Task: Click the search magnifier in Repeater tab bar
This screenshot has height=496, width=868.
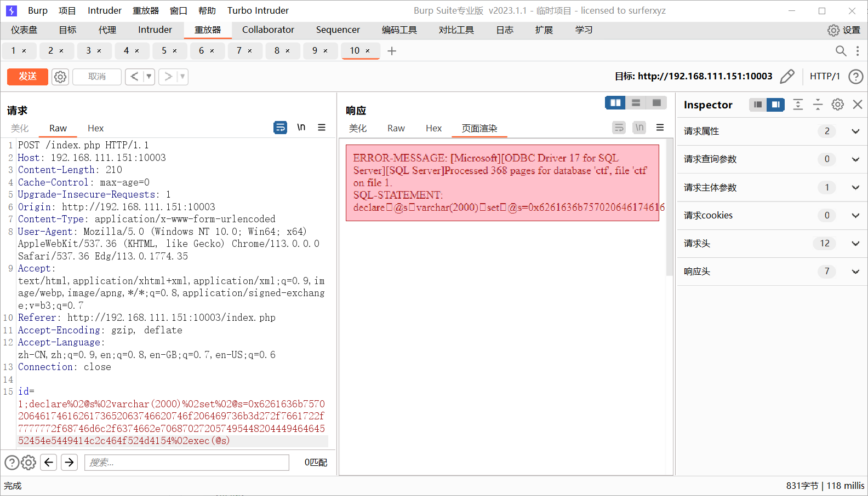Action: pyautogui.click(x=841, y=51)
